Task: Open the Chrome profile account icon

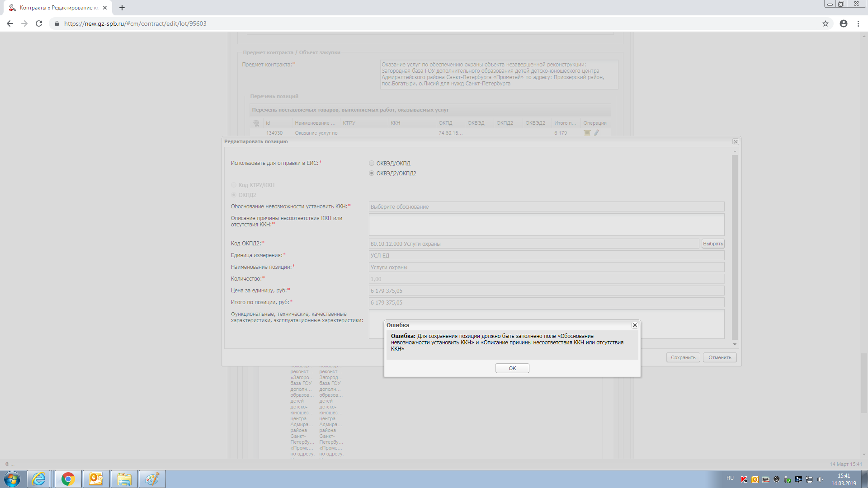Action: (x=843, y=23)
